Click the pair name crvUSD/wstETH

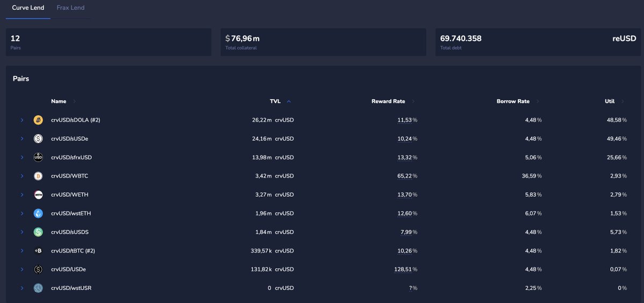pos(71,213)
